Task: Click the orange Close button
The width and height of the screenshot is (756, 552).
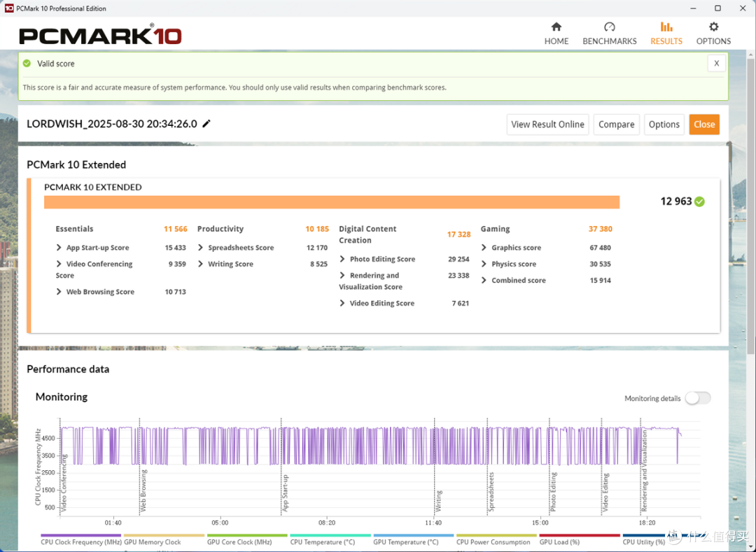Action: tap(704, 125)
